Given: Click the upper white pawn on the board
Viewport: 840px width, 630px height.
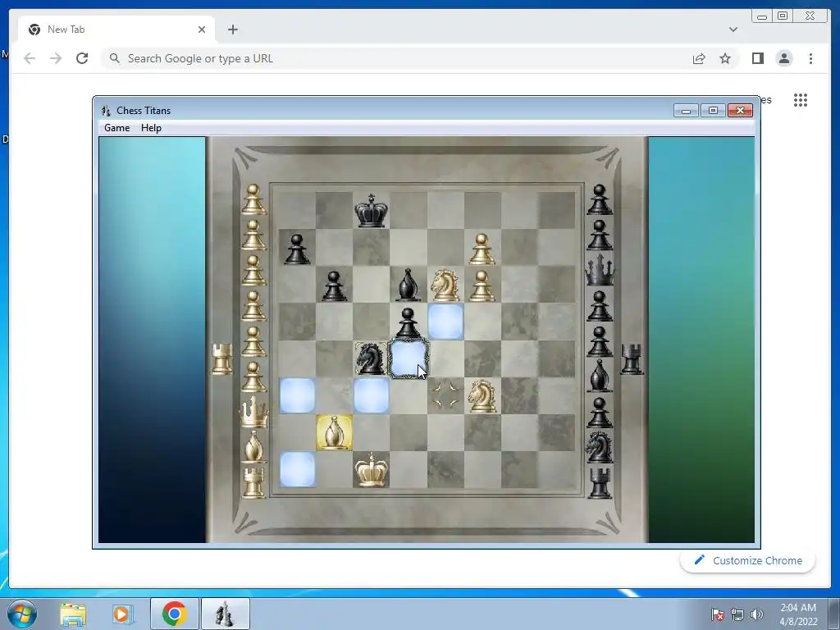Looking at the screenshot, I should [482, 249].
